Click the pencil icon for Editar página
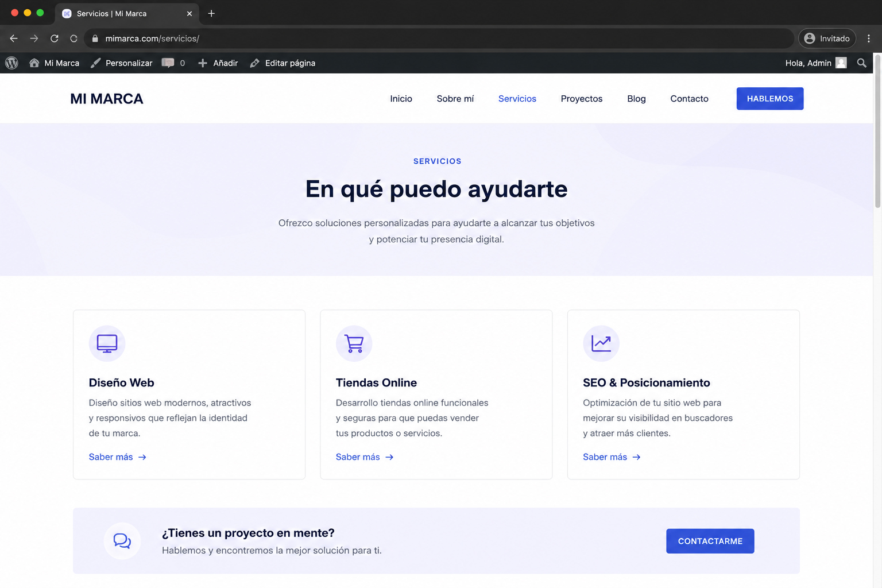882x588 pixels. point(255,63)
